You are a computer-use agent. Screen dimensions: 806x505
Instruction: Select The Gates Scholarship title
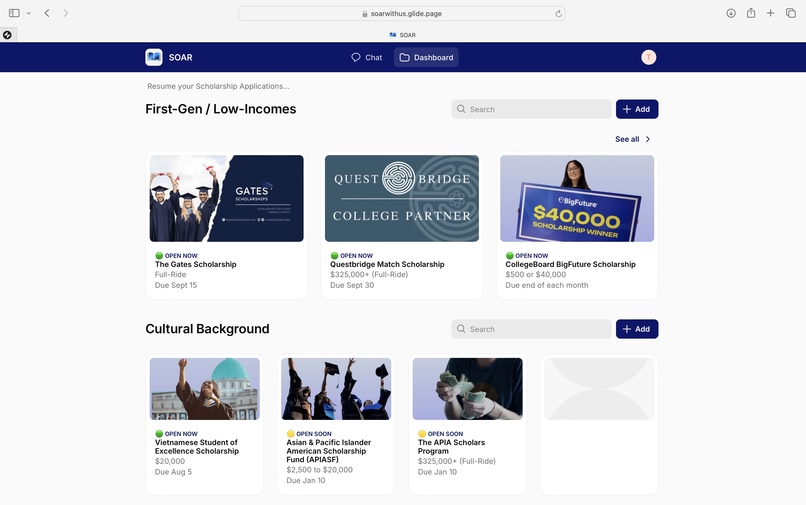196,264
